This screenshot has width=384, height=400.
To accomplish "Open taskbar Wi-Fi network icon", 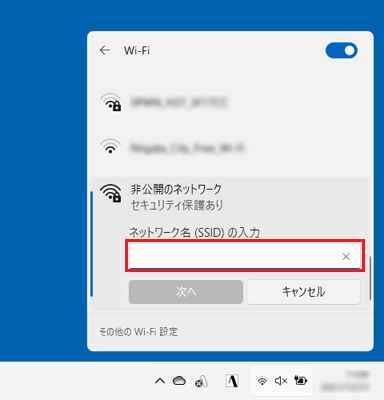I will pyautogui.click(x=262, y=381).
